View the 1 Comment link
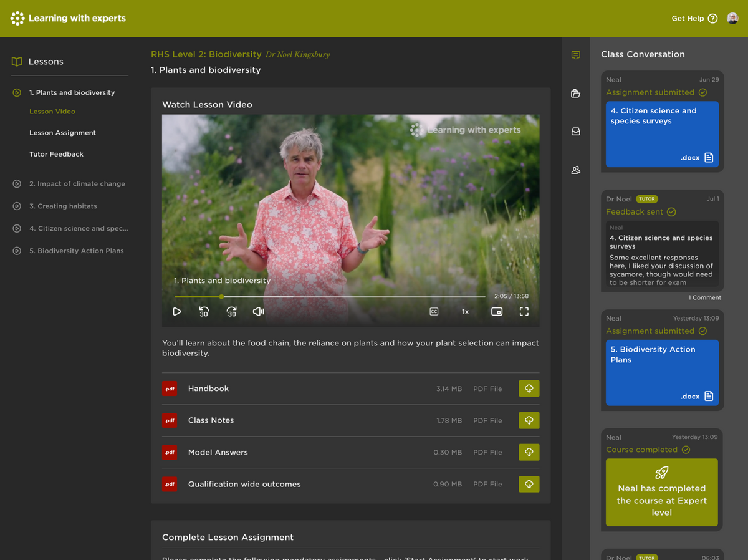 [x=704, y=298]
